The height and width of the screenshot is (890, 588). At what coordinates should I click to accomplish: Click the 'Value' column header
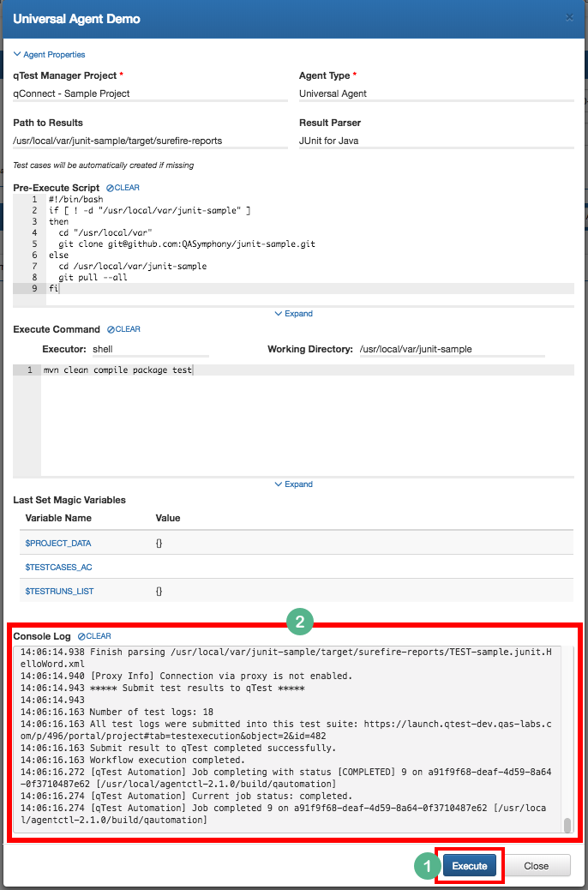[x=168, y=518]
